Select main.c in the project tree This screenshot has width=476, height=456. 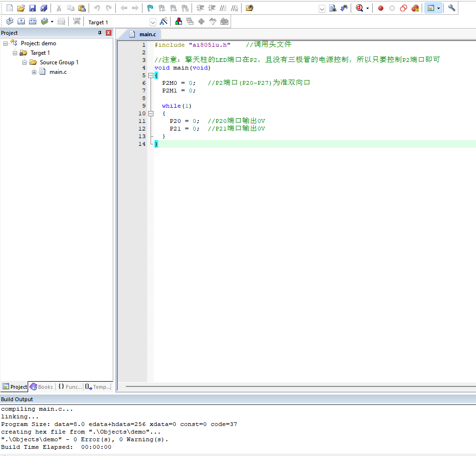[x=58, y=72]
